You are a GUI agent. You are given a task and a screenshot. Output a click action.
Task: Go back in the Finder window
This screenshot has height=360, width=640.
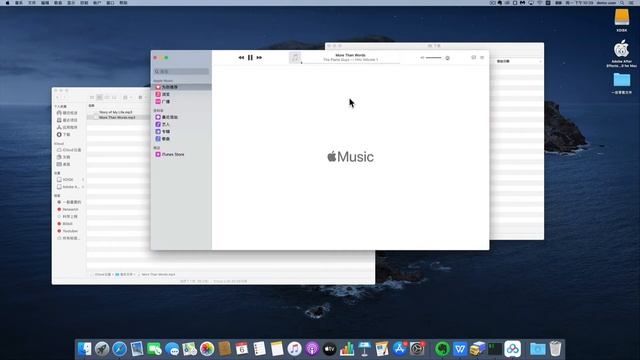[58, 98]
